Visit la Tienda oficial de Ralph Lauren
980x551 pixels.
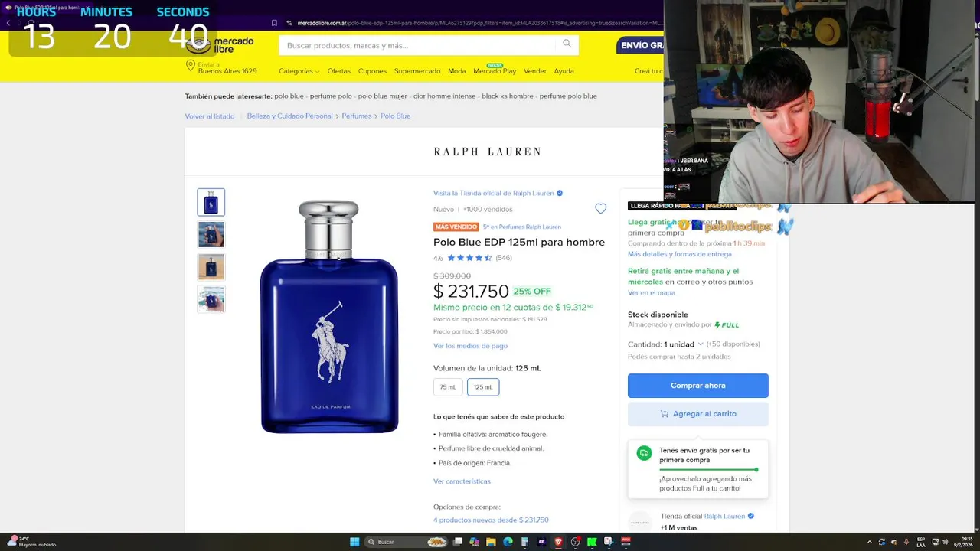coord(494,194)
